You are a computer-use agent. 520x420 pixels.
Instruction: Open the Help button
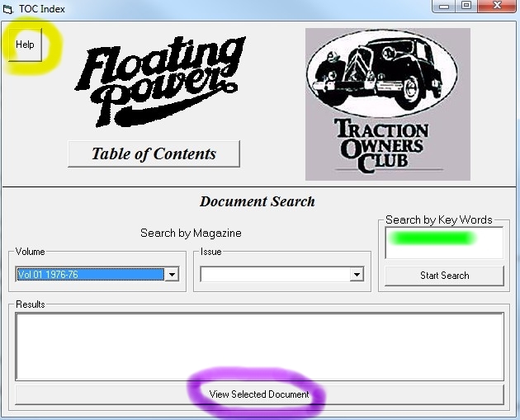pos(26,45)
